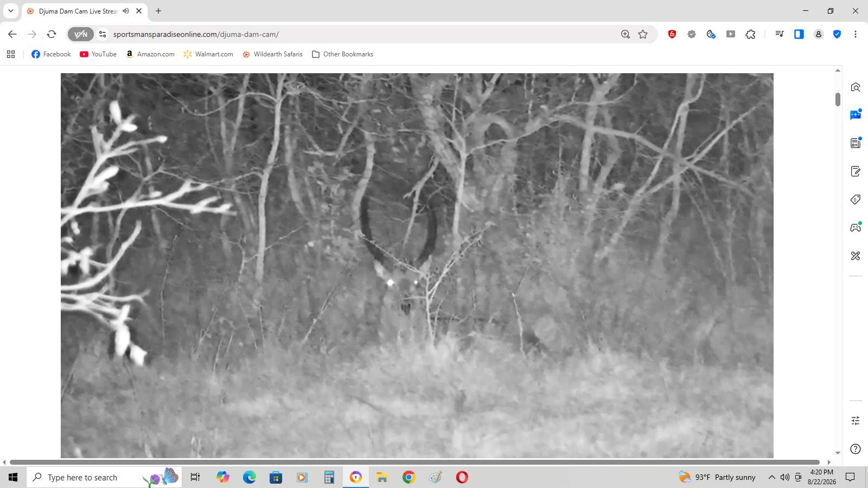The width and height of the screenshot is (868, 488).
Task: Click the horizontal page scrollbar
Action: point(414,462)
